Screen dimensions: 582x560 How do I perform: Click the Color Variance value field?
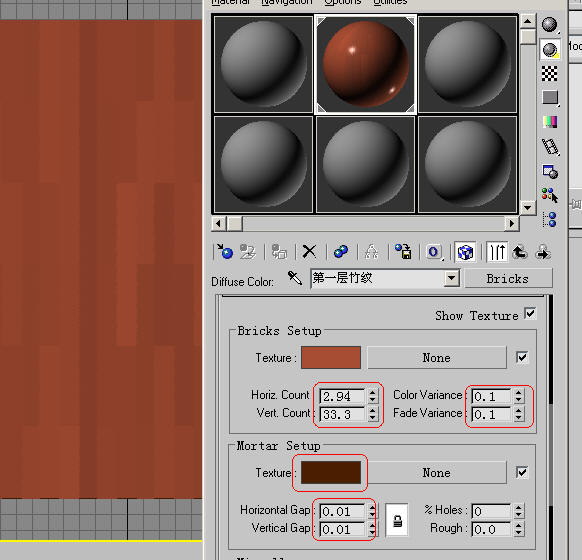[491, 396]
